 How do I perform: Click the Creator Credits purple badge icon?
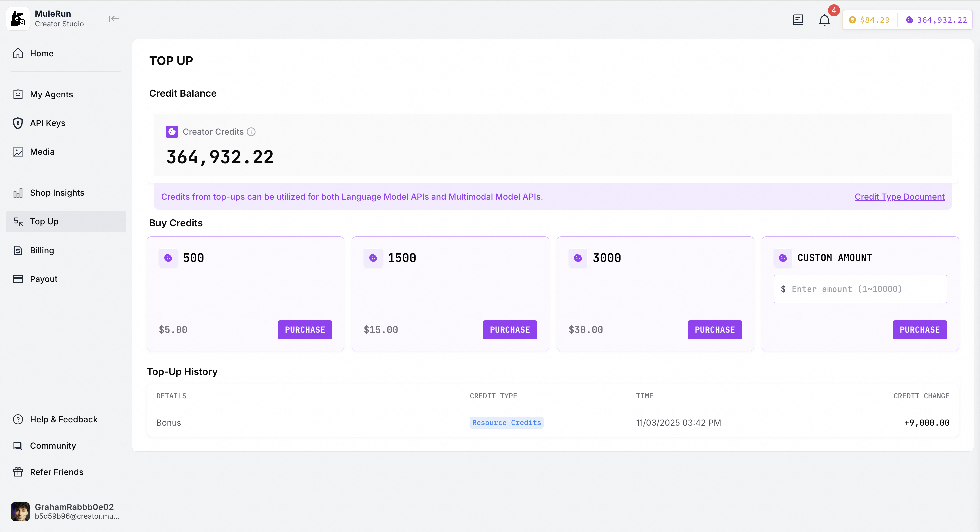pyautogui.click(x=172, y=132)
